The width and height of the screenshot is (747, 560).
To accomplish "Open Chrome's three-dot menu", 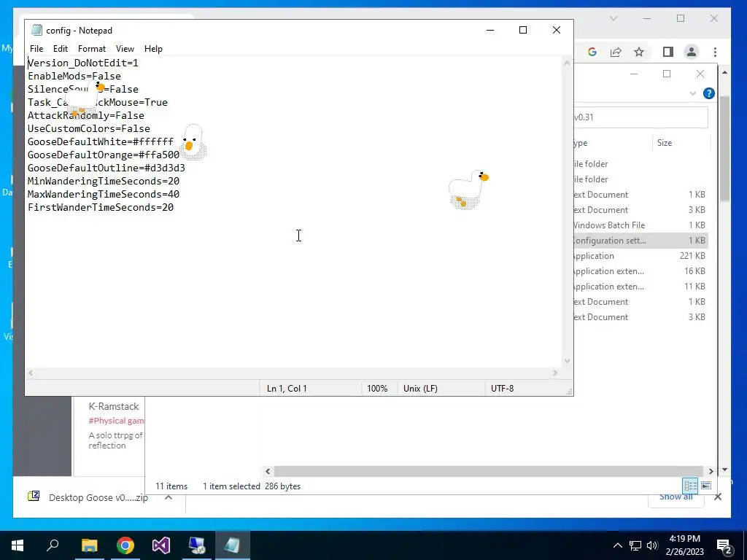I will pyautogui.click(x=715, y=52).
